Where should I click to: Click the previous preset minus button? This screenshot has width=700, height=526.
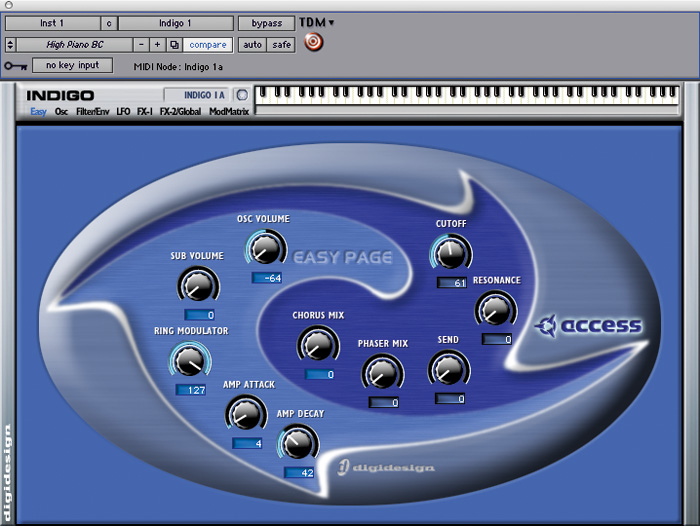pos(141,45)
